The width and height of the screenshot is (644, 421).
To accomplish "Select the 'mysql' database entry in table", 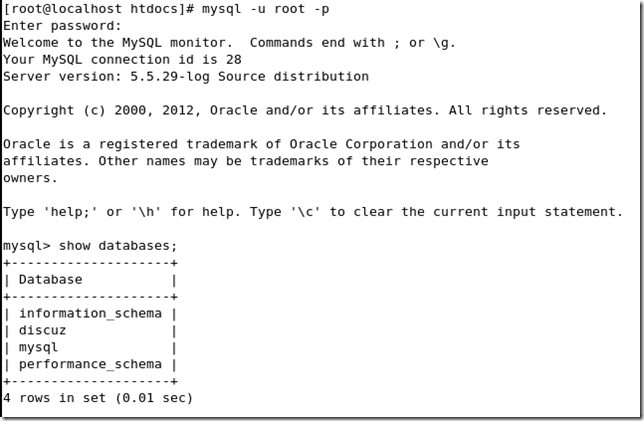I will (38, 347).
